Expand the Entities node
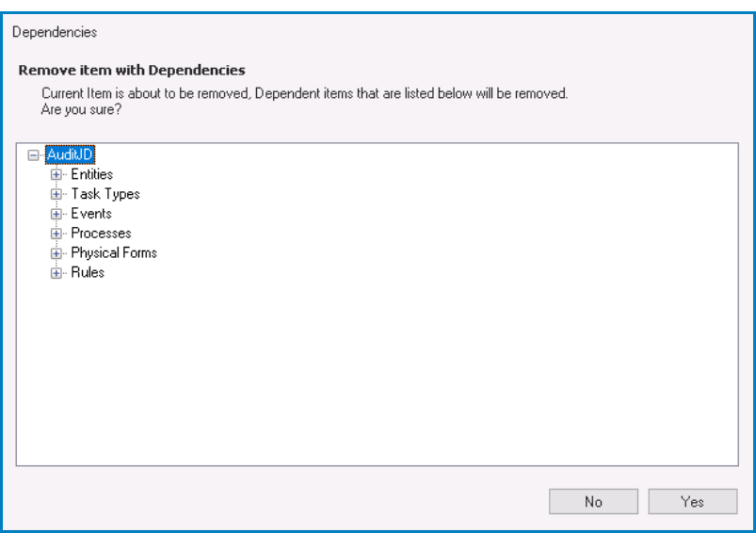The image size is (756, 533). (56, 175)
